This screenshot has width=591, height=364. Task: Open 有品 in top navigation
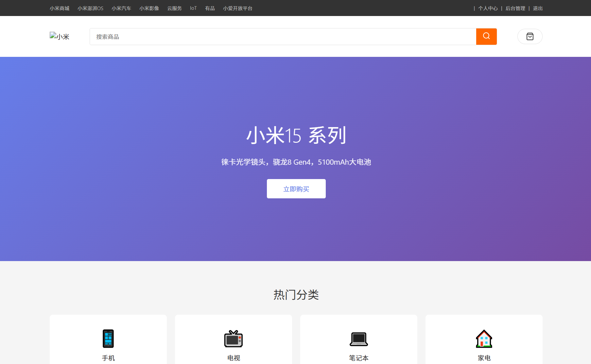tap(210, 8)
